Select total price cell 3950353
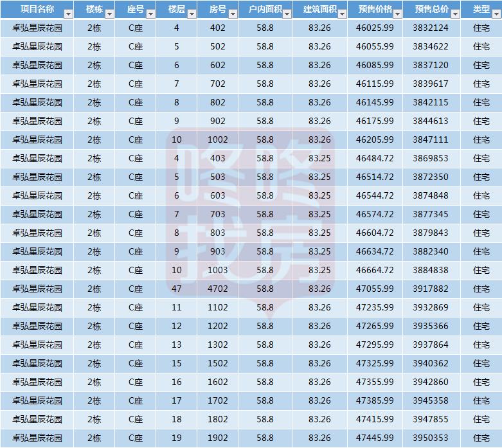The width and height of the screenshot is (502, 448). point(431,438)
